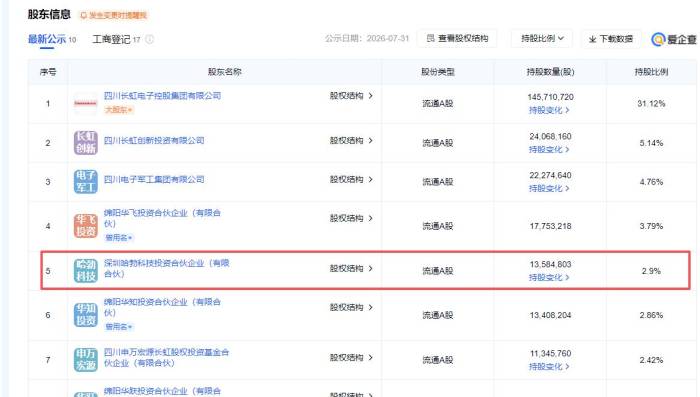Image resolution: width=700 pixels, height=397 pixels.
Task: Open 股权结构 for 四川电子军工集团
Action: (x=351, y=179)
